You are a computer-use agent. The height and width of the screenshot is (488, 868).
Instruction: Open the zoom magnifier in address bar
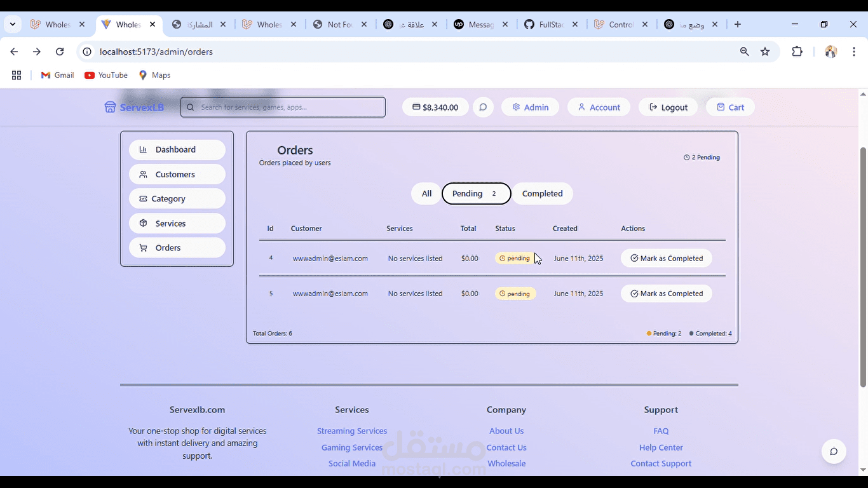click(x=745, y=51)
